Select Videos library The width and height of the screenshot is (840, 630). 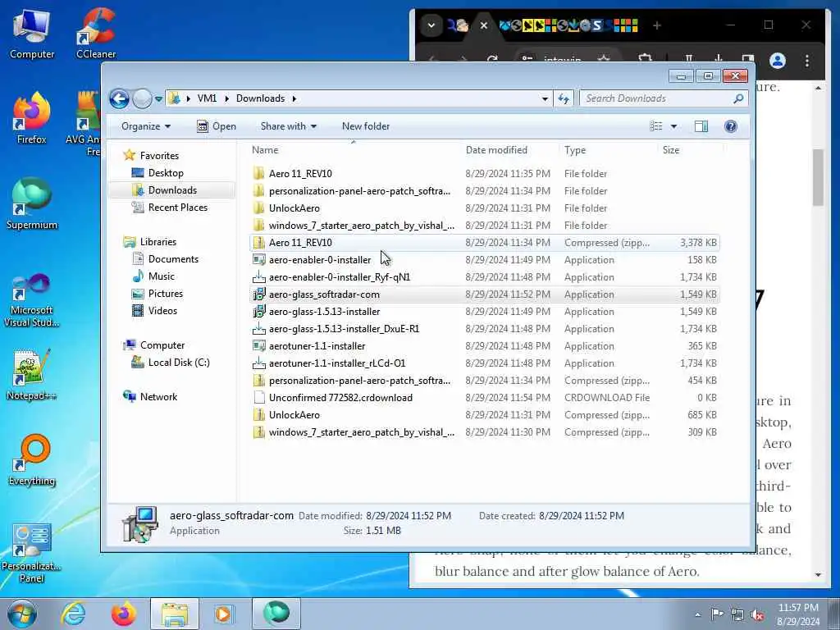(162, 311)
